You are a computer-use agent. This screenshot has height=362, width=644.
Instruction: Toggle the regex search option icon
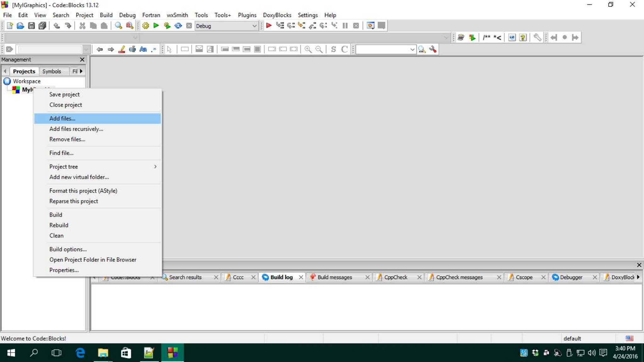click(x=154, y=49)
